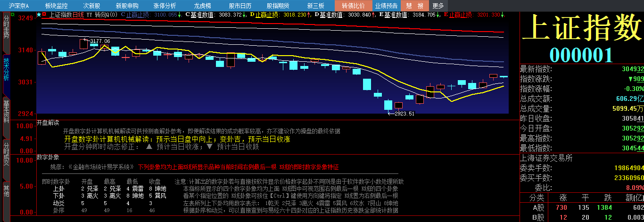Image resolution: width=644 pixels, height=222 pixels.
Task: Open the 股市日历 tab
Action: tap(240, 6)
